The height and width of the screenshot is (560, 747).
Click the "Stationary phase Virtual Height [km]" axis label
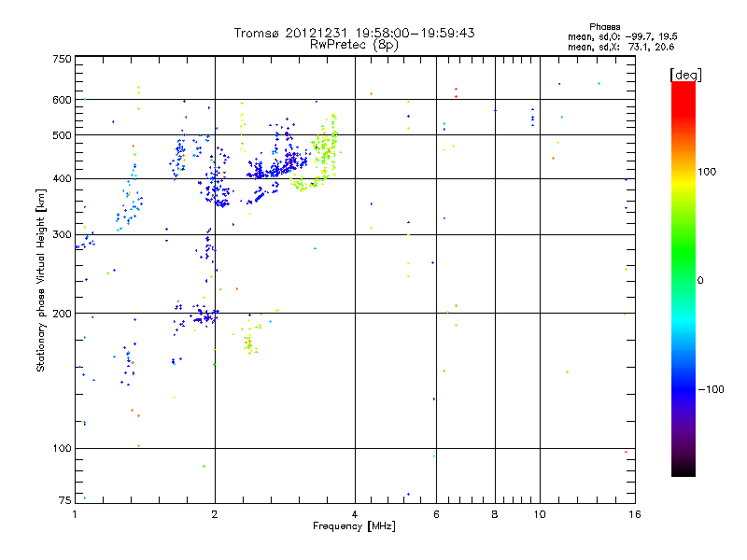point(41,280)
